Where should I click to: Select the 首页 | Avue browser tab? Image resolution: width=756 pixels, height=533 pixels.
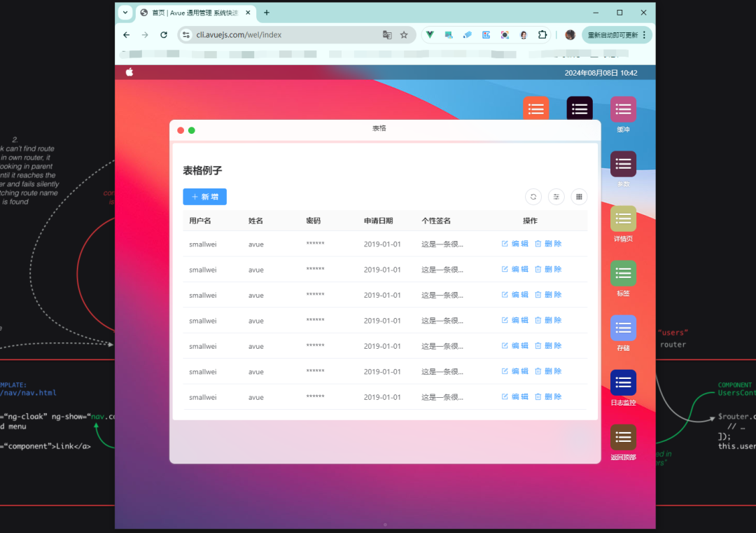click(195, 13)
